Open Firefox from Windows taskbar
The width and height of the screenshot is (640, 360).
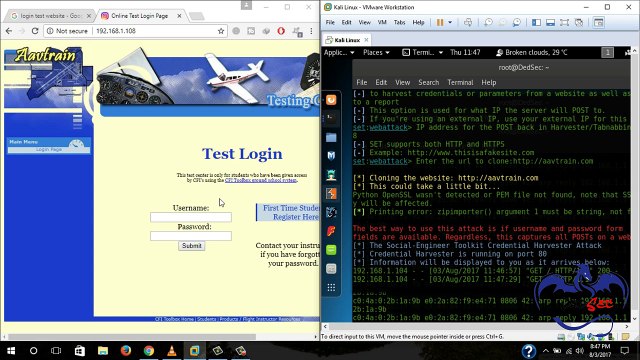[126, 351]
